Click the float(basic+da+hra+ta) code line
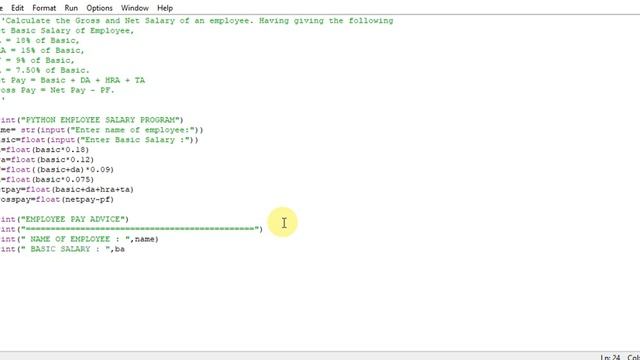The width and height of the screenshot is (640, 360). pos(67,189)
